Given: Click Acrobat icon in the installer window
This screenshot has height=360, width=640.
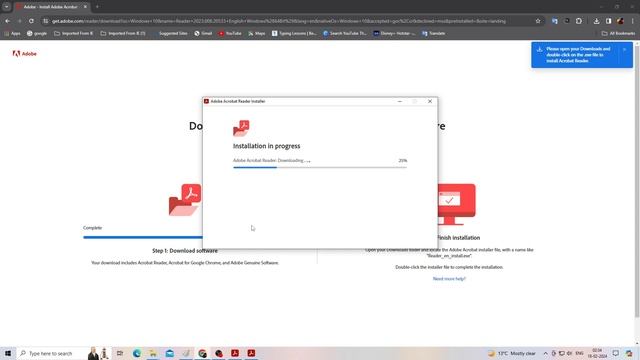Looking at the screenshot, I should pos(241,128).
